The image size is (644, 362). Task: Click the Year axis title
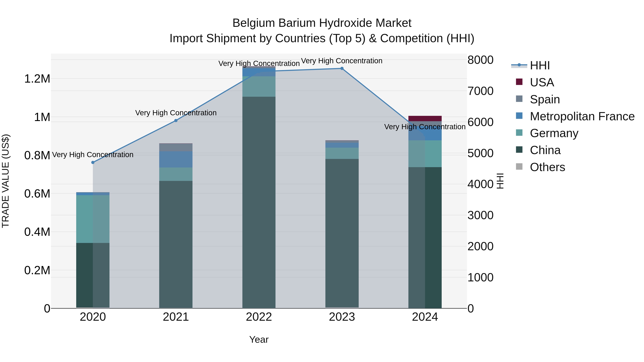click(259, 339)
